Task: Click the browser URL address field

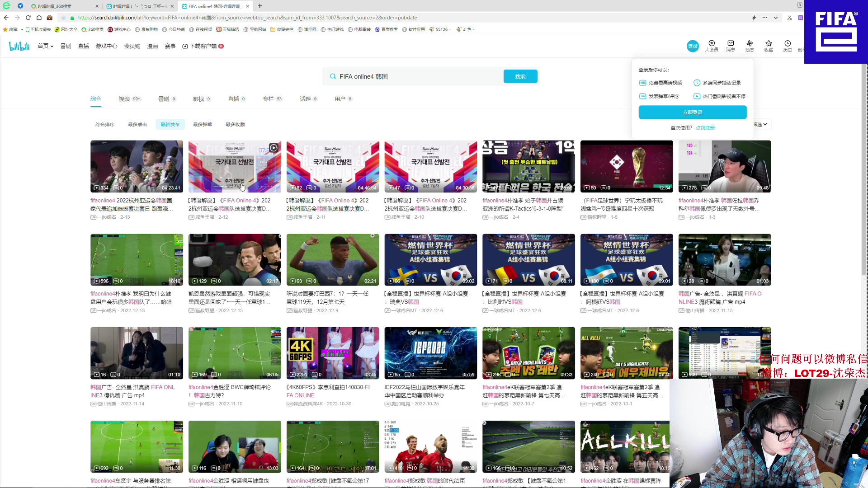Action: pyautogui.click(x=407, y=18)
